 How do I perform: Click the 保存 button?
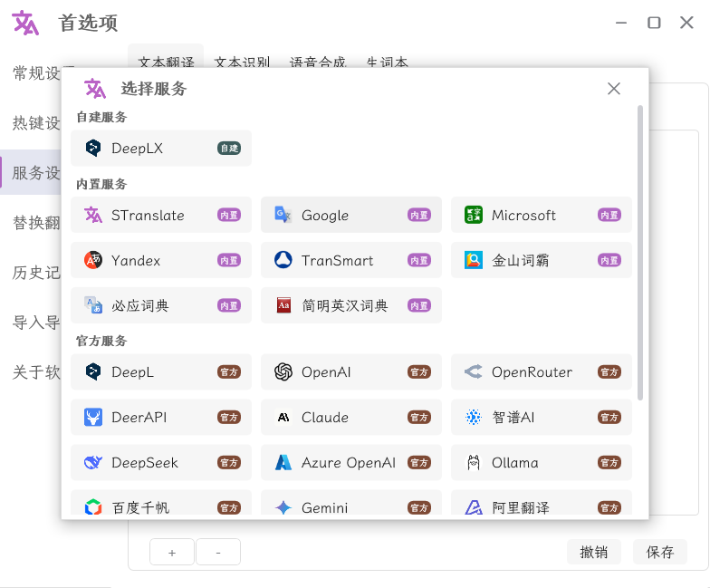tap(659, 552)
